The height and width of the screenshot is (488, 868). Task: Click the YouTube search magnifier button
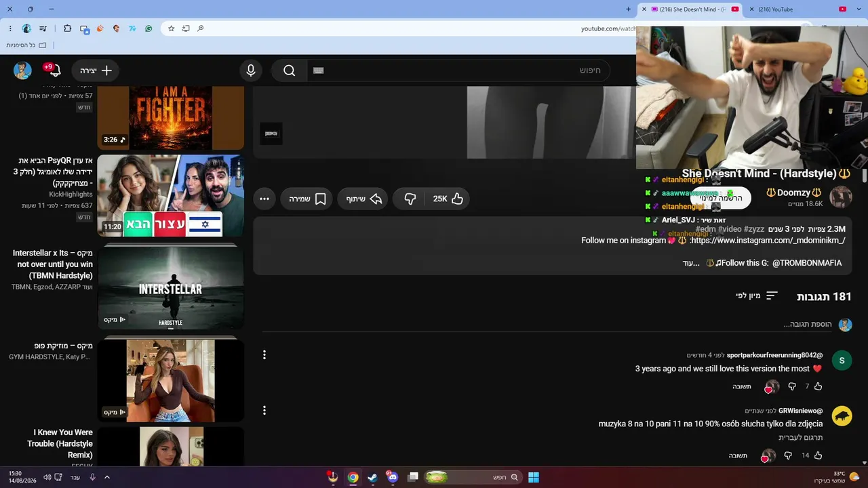(290, 70)
